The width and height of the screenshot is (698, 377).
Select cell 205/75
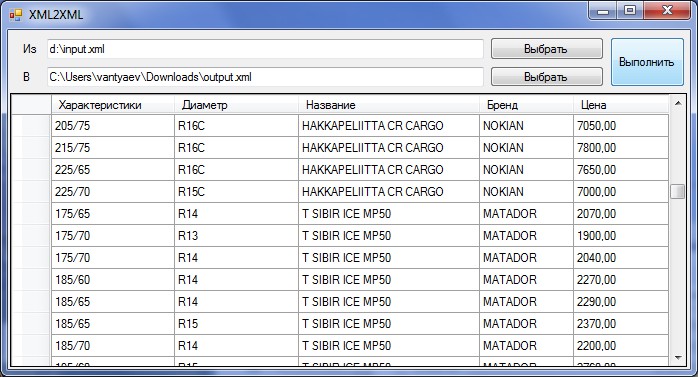pyautogui.click(x=113, y=126)
